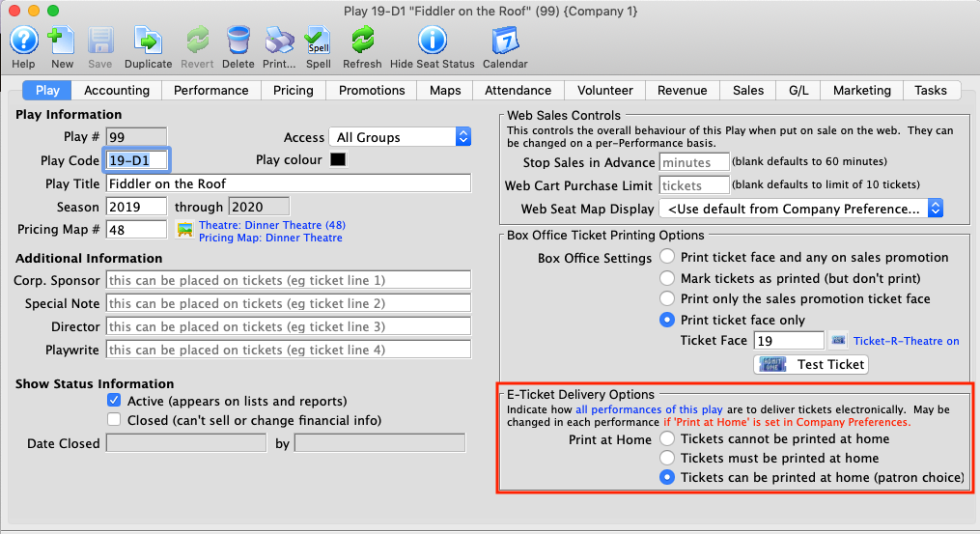This screenshot has height=534, width=980.
Task: Toggle the Active status checkbox
Action: 114,400
